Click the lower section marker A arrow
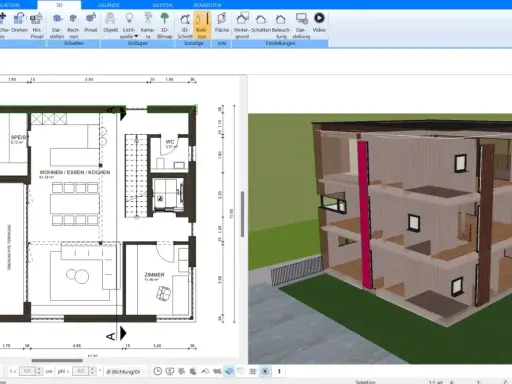512x384 pixels. pyautogui.click(x=123, y=333)
